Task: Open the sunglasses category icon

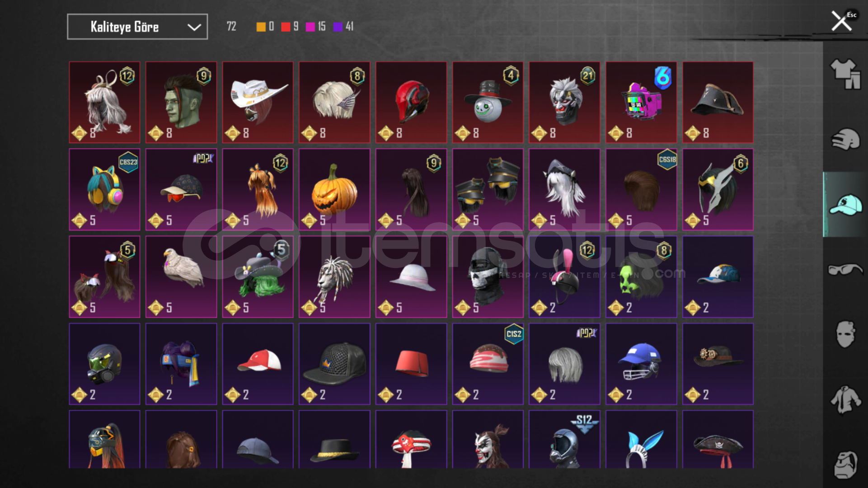Action: (845, 270)
